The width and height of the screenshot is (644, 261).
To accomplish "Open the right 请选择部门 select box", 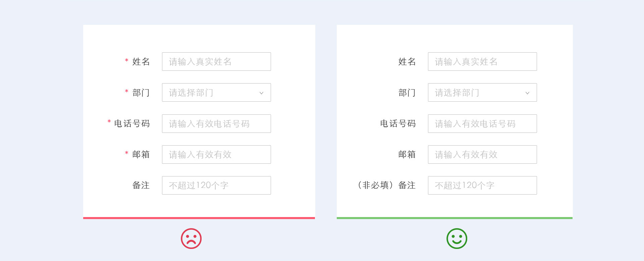I will click(x=476, y=93).
